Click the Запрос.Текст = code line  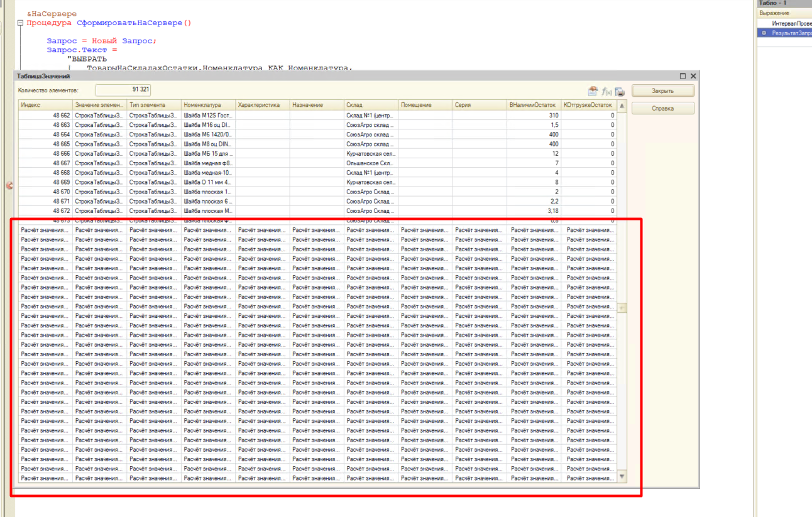pyautogui.click(x=82, y=50)
